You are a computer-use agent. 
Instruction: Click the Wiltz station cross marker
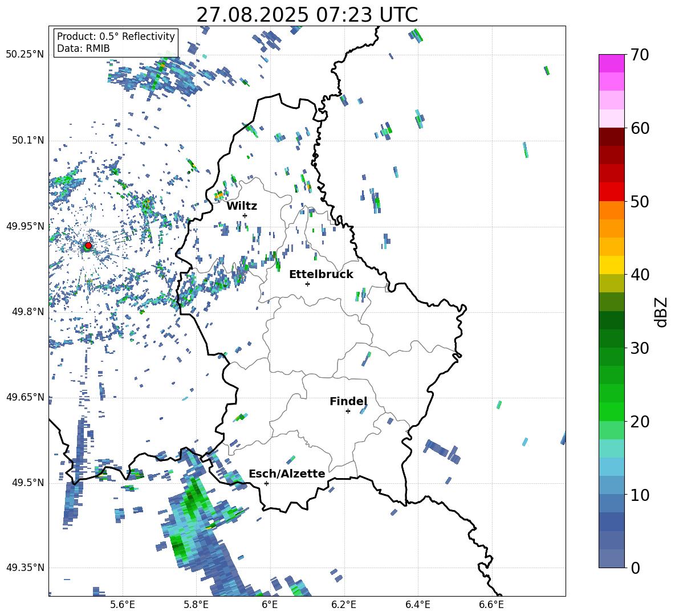pos(245,215)
